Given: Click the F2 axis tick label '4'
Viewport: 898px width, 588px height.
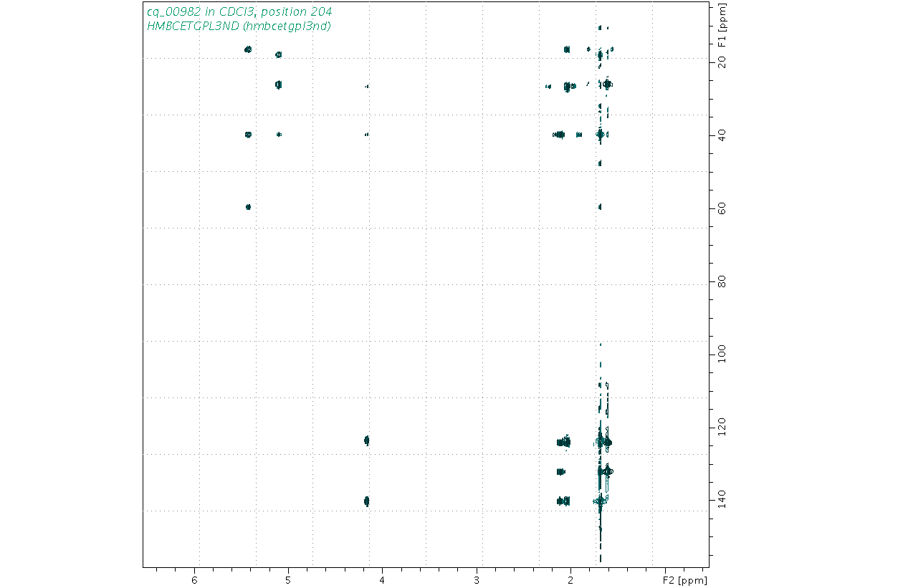Looking at the screenshot, I should point(383,579).
